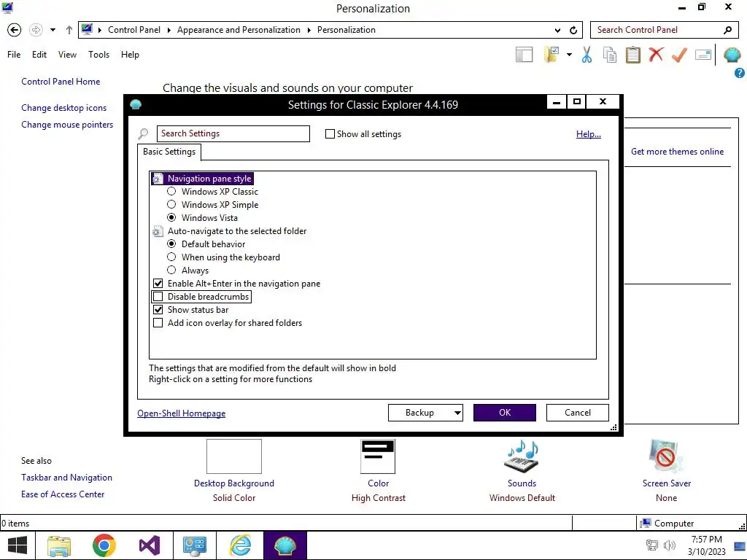Open the Sounds keyboard icon
The image size is (747, 560).
coord(522,456)
